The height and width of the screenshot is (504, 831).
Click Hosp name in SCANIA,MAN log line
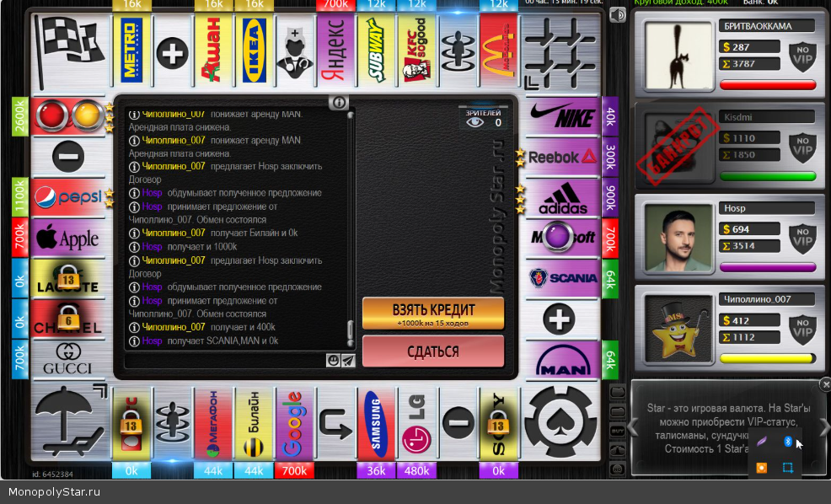tap(152, 340)
